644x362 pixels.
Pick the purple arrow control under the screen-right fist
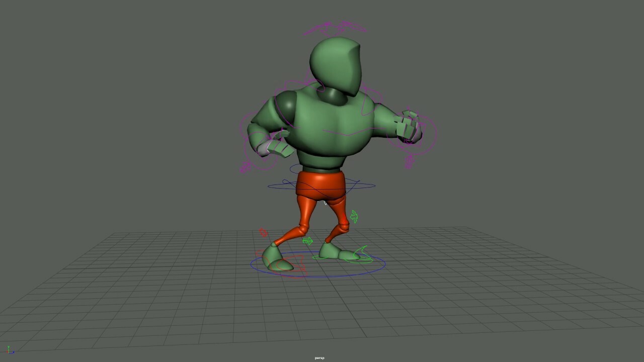pos(409,161)
